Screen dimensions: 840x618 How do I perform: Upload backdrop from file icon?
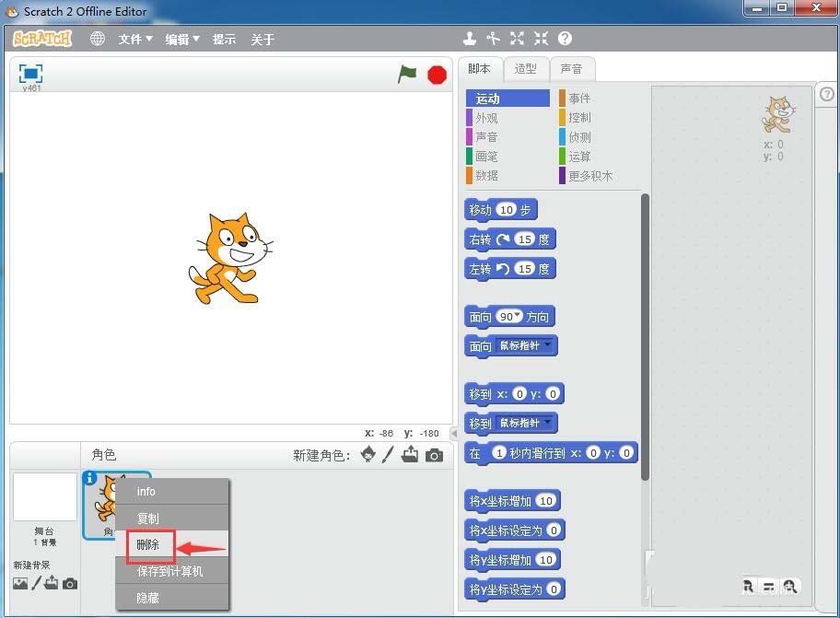(x=52, y=583)
